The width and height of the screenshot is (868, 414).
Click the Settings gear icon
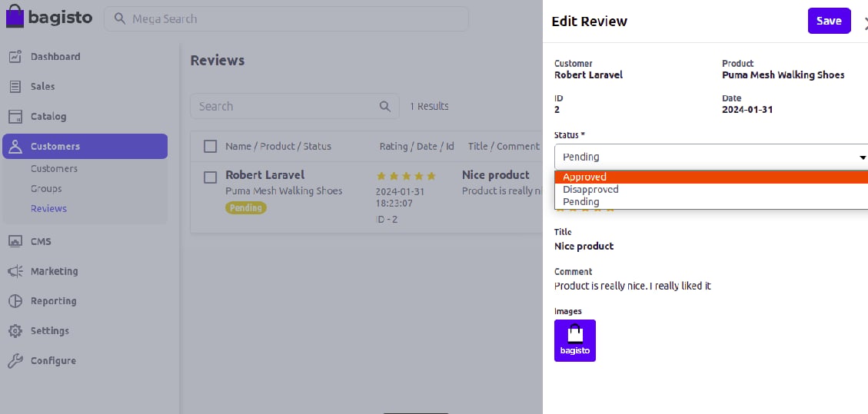point(15,331)
